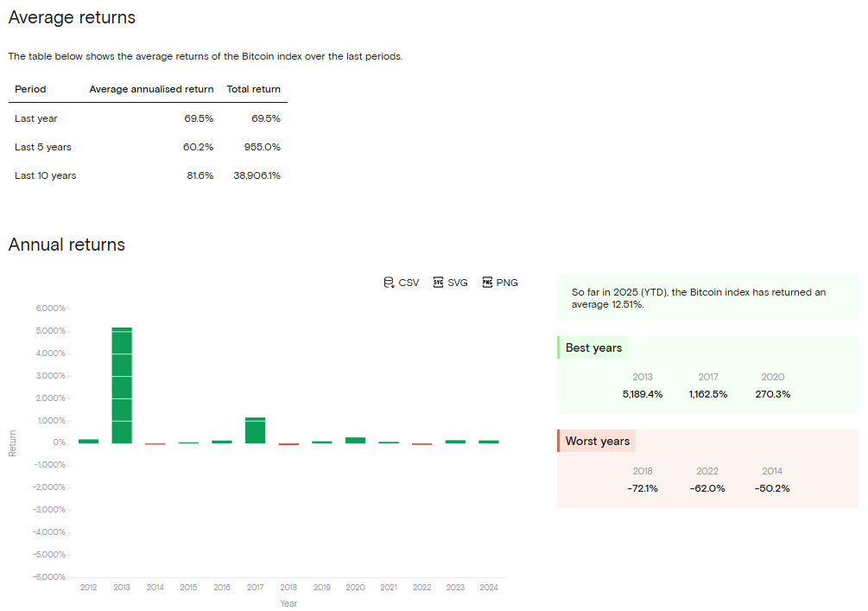Select the 2024 bar in the chart
The image size is (868, 611).
[x=489, y=442]
